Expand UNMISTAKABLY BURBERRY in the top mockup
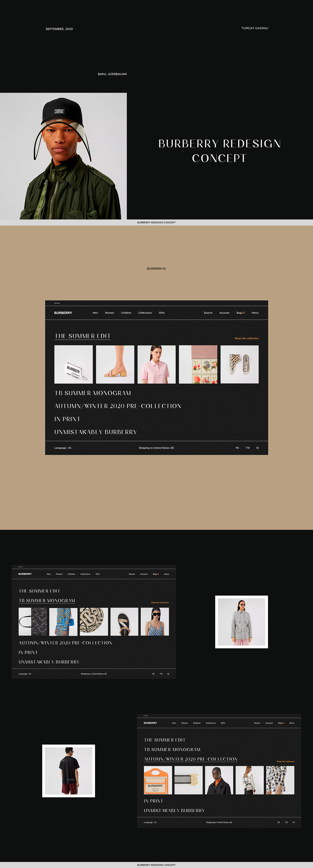The height and width of the screenshot is (868, 313). pyautogui.click(x=95, y=432)
